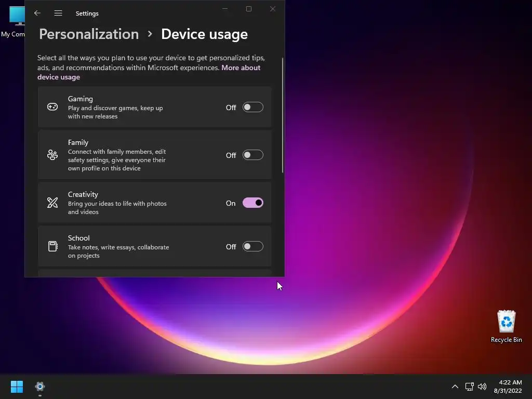The width and height of the screenshot is (532, 399).
Task: Go to Personalization breadcrumb
Action: click(x=89, y=34)
